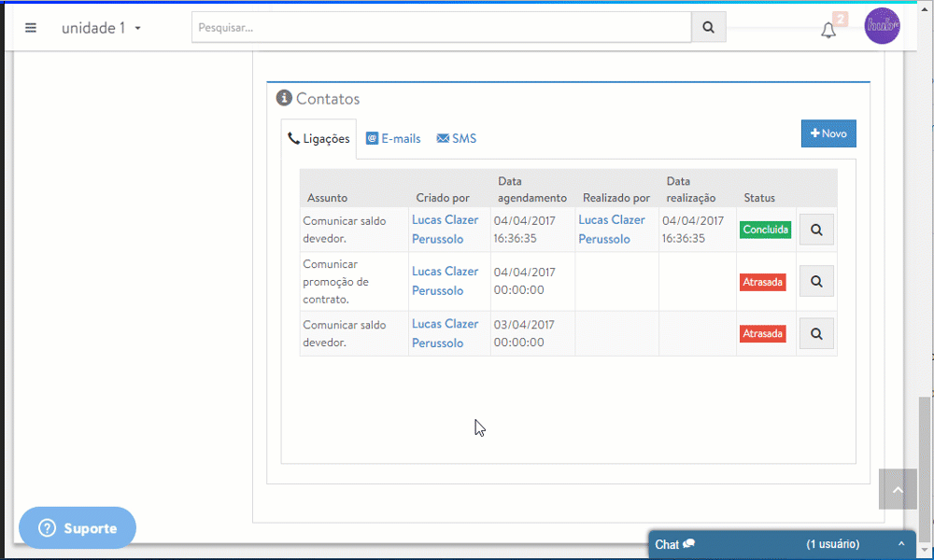The width and height of the screenshot is (934, 560).
Task: Click the search magnifier button
Action: pos(708,27)
